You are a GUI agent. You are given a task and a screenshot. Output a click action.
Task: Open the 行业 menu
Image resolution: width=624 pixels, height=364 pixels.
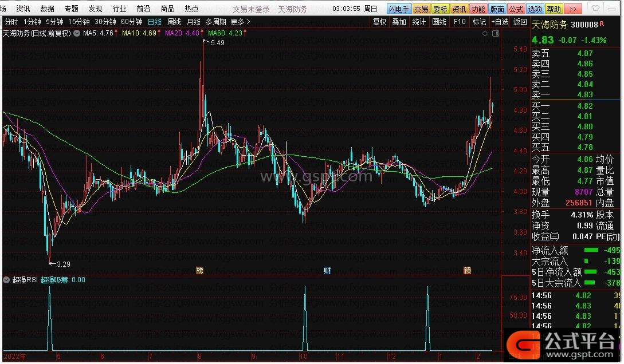pos(119,9)
